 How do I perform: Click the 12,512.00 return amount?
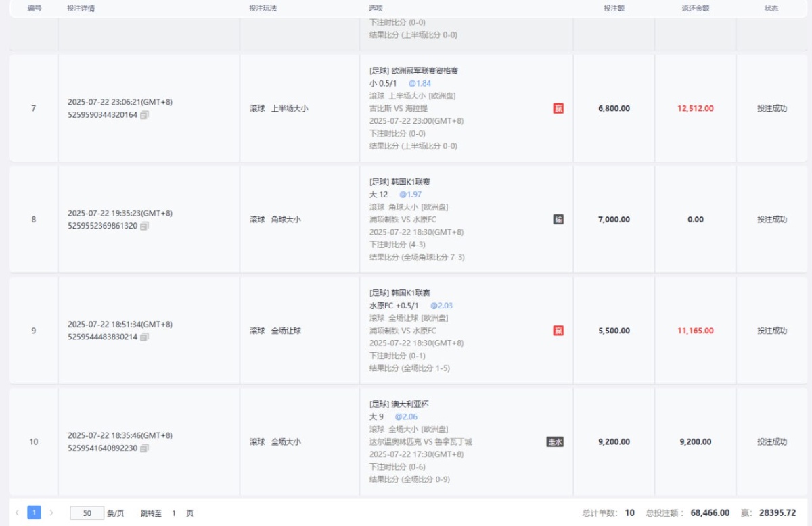coord(695,108)
